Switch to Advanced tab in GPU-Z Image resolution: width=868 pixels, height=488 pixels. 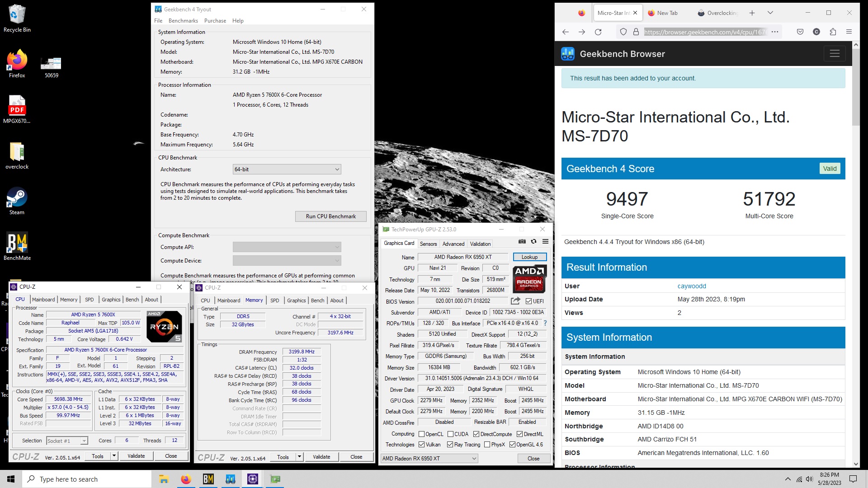tap(453, 244)
